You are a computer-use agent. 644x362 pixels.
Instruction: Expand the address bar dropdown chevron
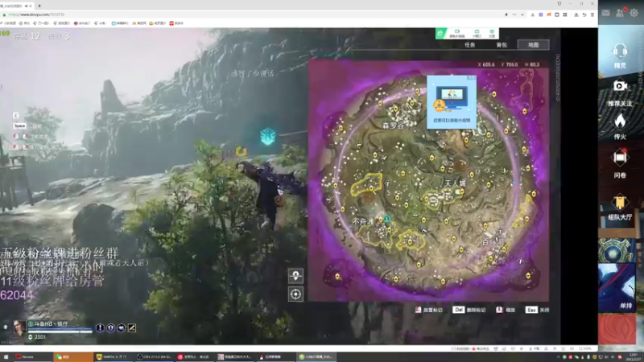522,14
